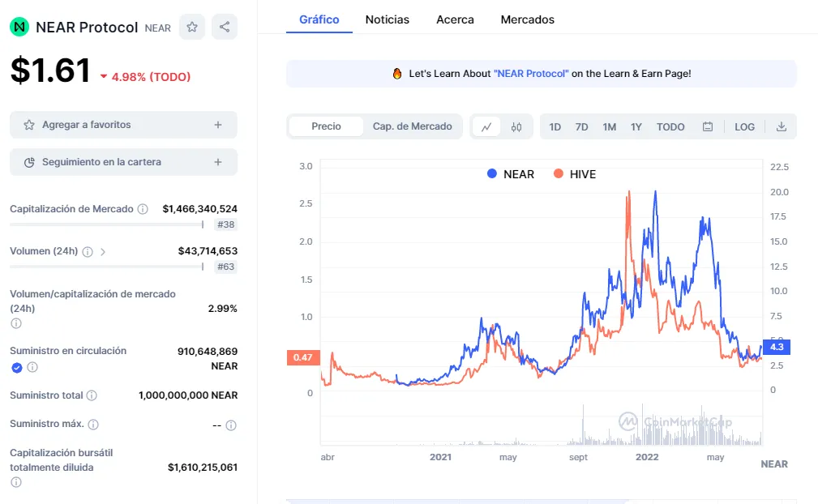
Task: Click the 2.99% volume ratio value
Action: [223, 309]
